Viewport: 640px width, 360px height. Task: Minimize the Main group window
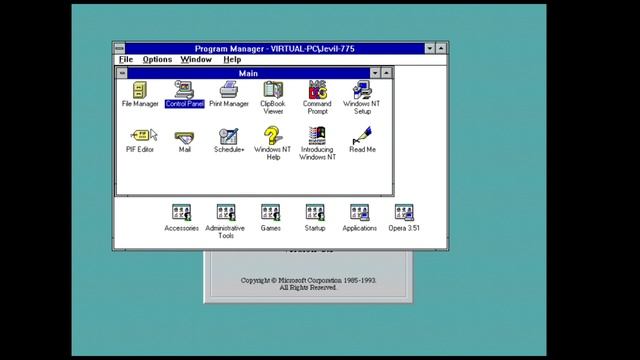[x=375, y=73]
